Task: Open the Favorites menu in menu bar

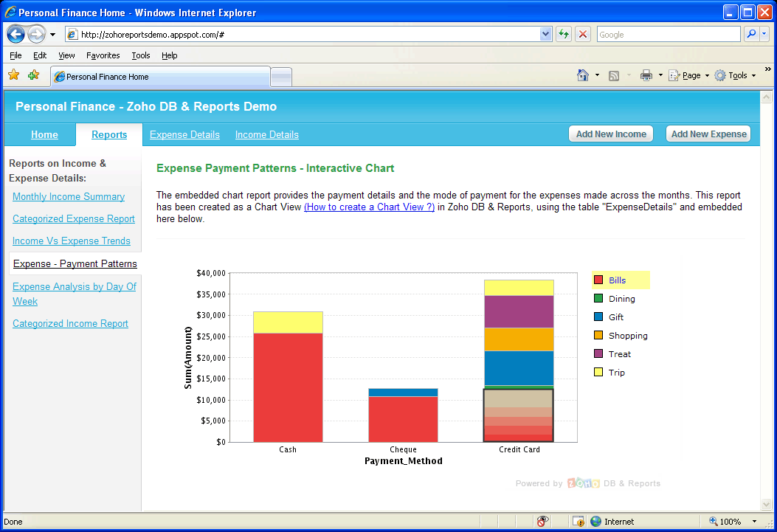Action: pos(103,55)
